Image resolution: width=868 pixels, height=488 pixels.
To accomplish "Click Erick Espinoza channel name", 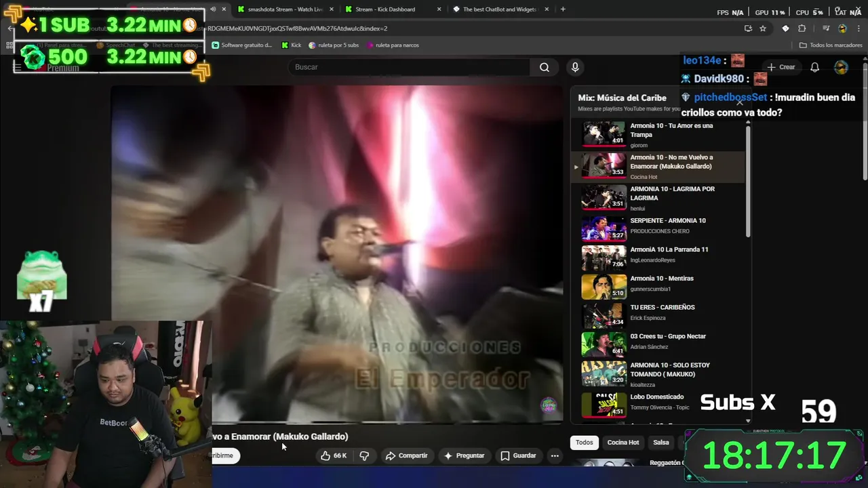I will [648, 318].
